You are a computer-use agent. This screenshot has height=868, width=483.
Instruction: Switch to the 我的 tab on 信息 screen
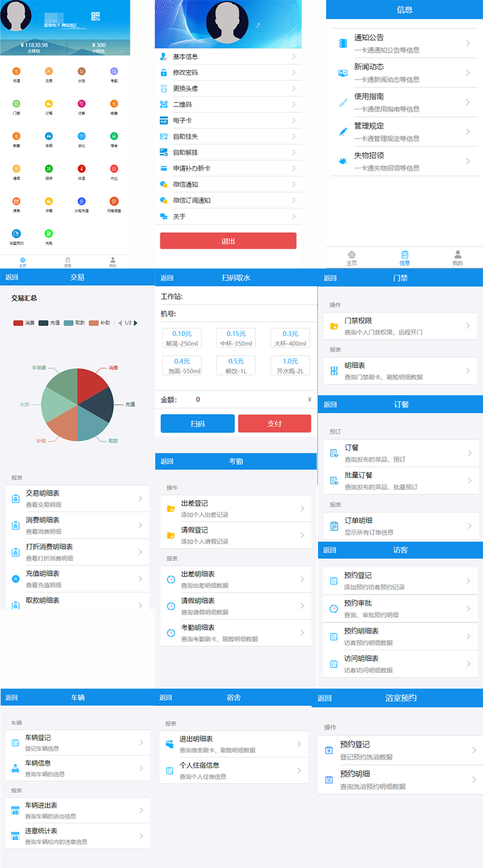458,257
